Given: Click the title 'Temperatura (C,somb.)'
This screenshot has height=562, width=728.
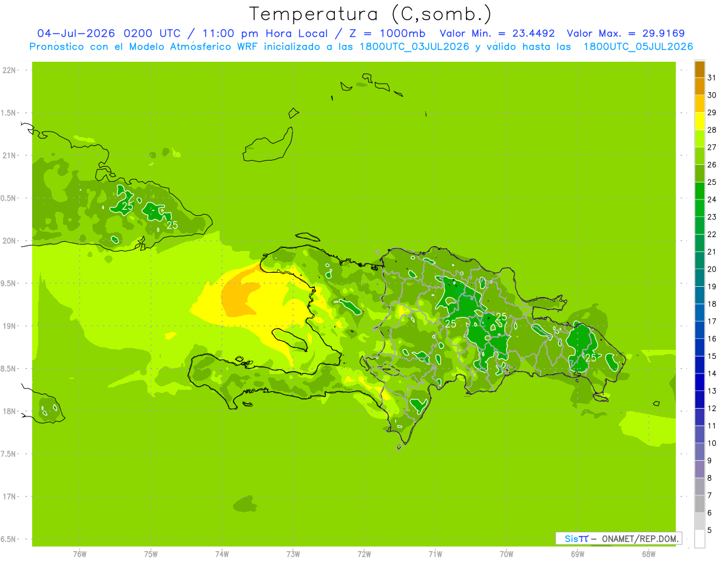Looking at the screenshot, I should (x=371, y=14).
